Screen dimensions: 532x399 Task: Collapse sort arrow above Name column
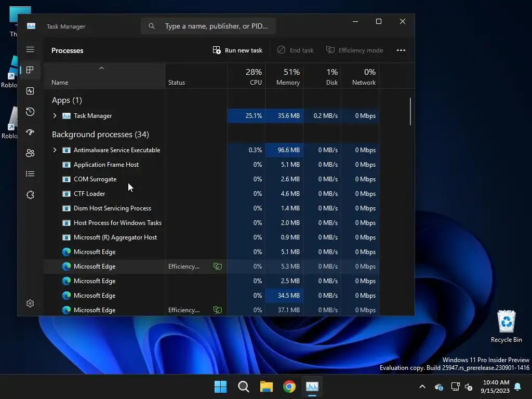pyautogui.click(x=101, y=68)
